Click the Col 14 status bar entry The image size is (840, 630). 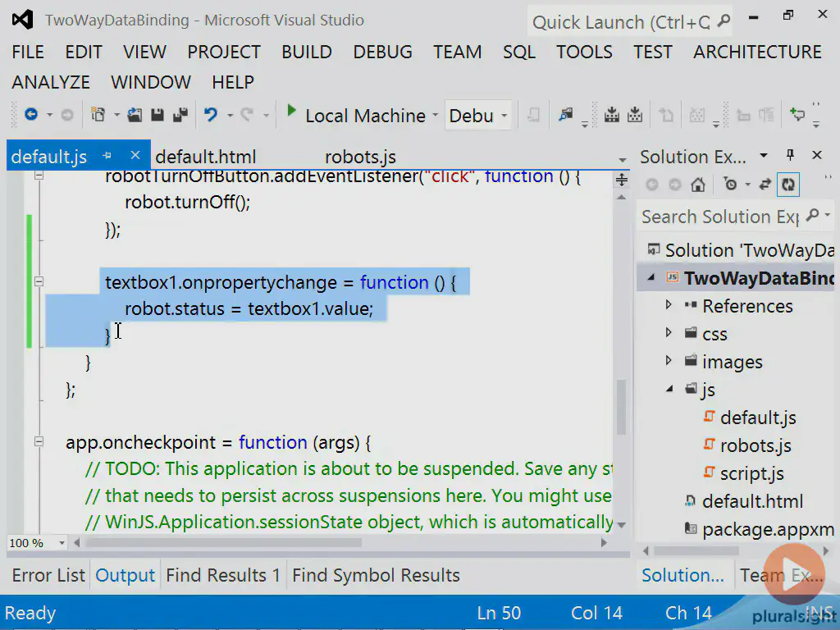coord(597,613)
